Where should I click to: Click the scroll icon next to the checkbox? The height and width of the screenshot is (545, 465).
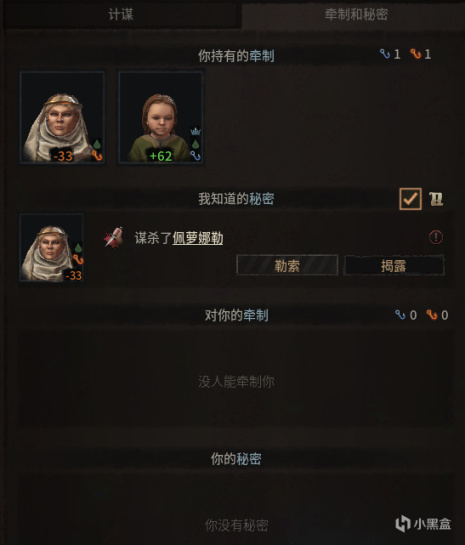click(x=436, y=199)
